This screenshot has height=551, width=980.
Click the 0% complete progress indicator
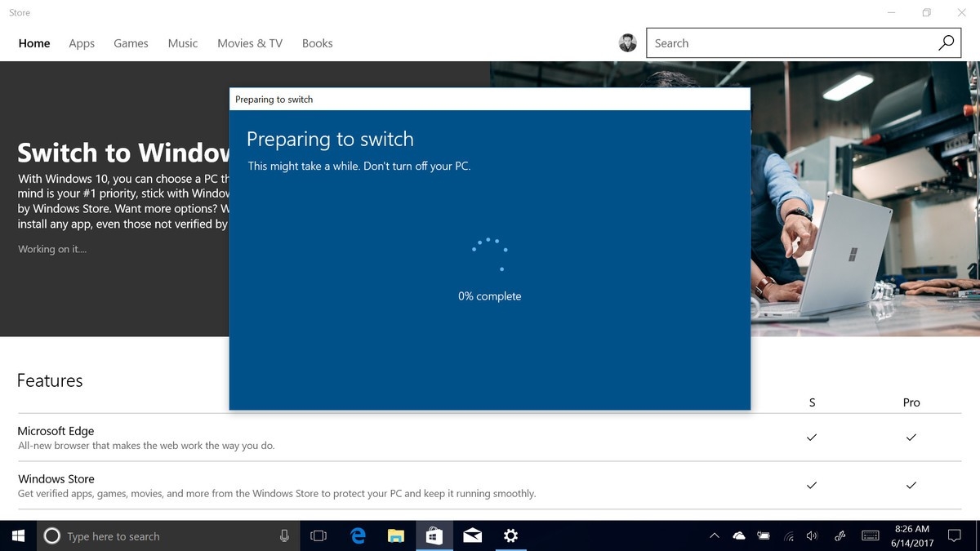point(489,295)
